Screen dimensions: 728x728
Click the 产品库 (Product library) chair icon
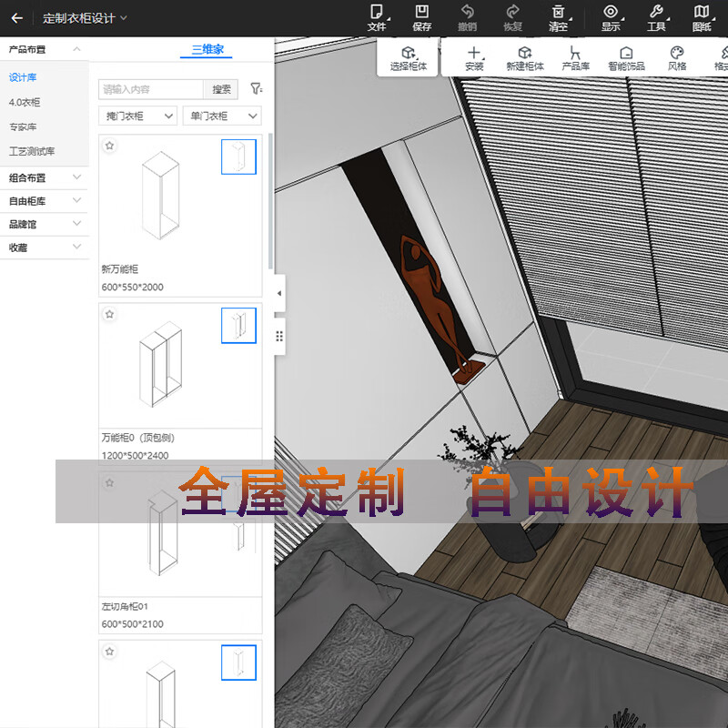575,54
